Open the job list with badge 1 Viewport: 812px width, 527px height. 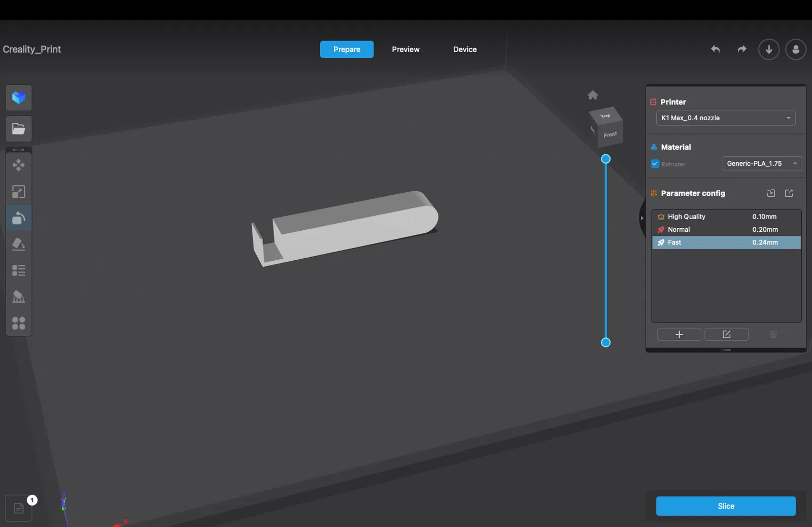19,508
